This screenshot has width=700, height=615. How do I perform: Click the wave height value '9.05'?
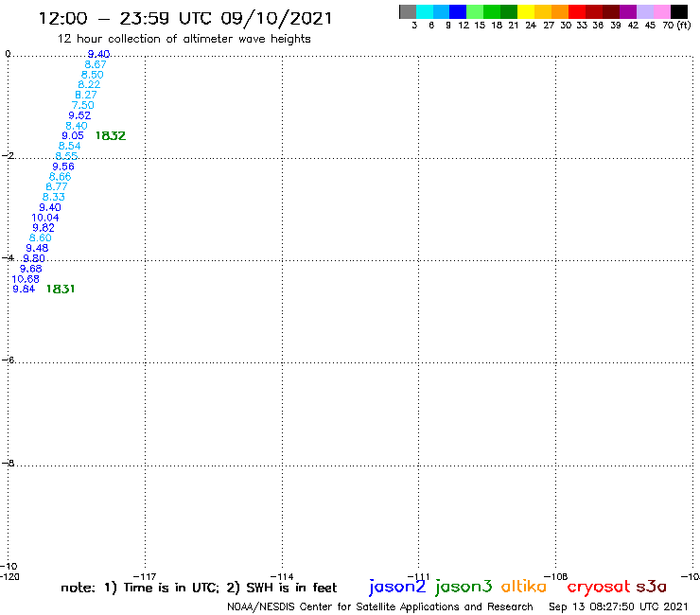[73, 136]
